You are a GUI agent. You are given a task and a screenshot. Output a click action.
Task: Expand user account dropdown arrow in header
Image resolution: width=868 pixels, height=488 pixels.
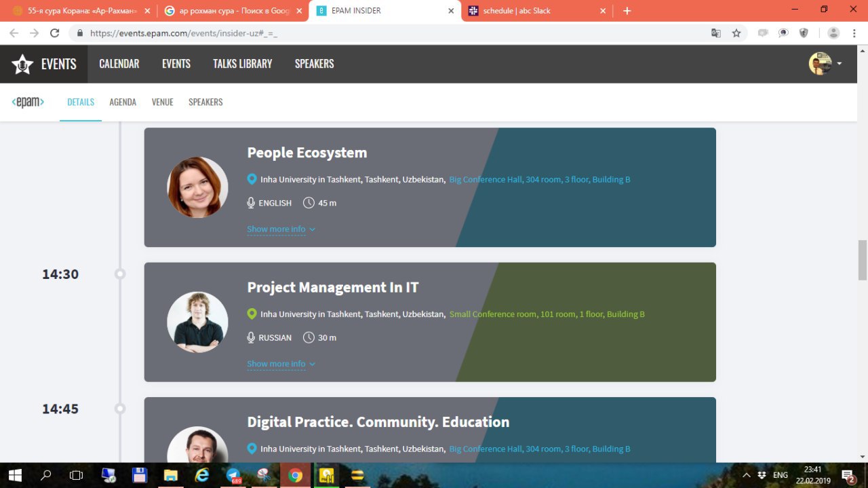click(x=840, y=64)
